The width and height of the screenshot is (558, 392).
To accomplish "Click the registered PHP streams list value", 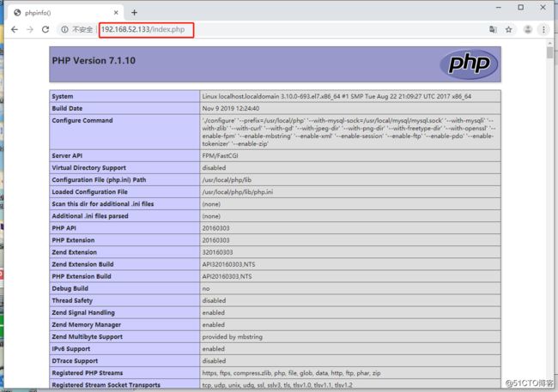I will pyautogui.click(x=292, y=373).
